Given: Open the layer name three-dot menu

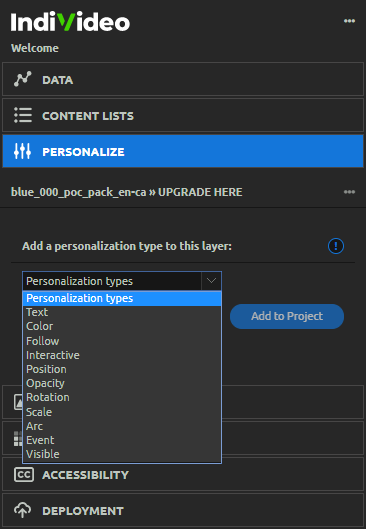Looking at the screenshot, I should [349, 192].
